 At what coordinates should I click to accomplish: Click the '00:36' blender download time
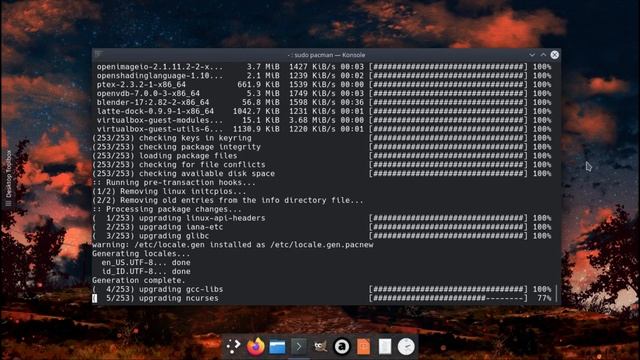[x=352, y=102]
